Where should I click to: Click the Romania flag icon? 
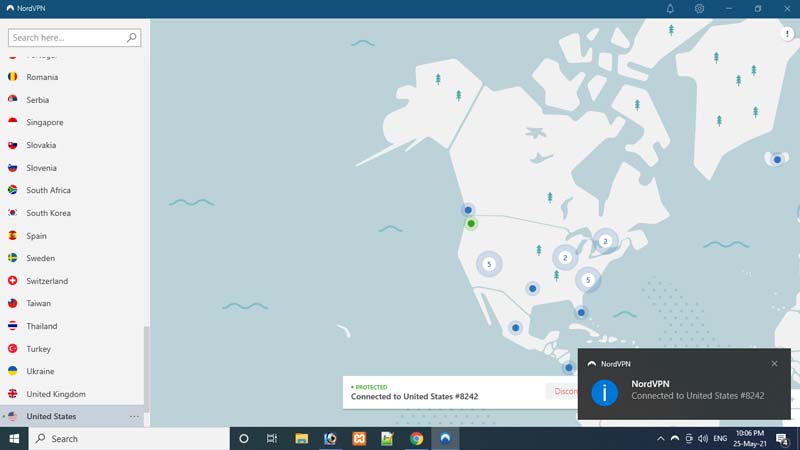click(x=13, y=77)
